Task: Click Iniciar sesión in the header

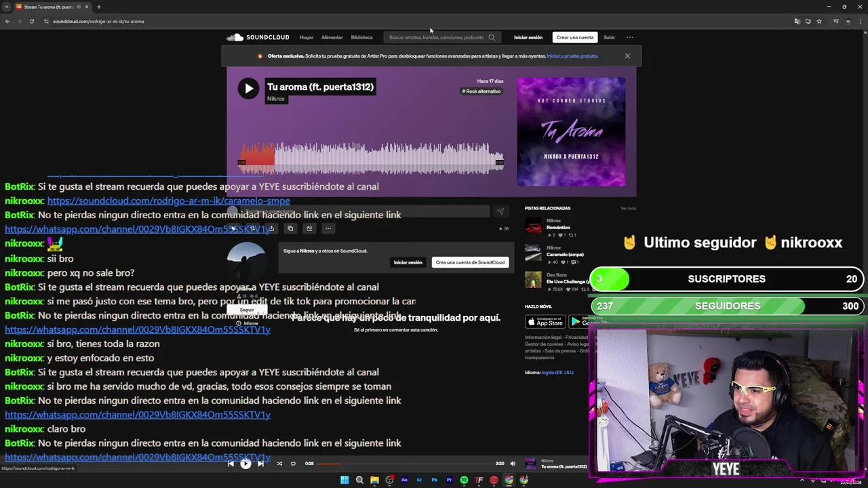Action: click(x=528, y=37)
